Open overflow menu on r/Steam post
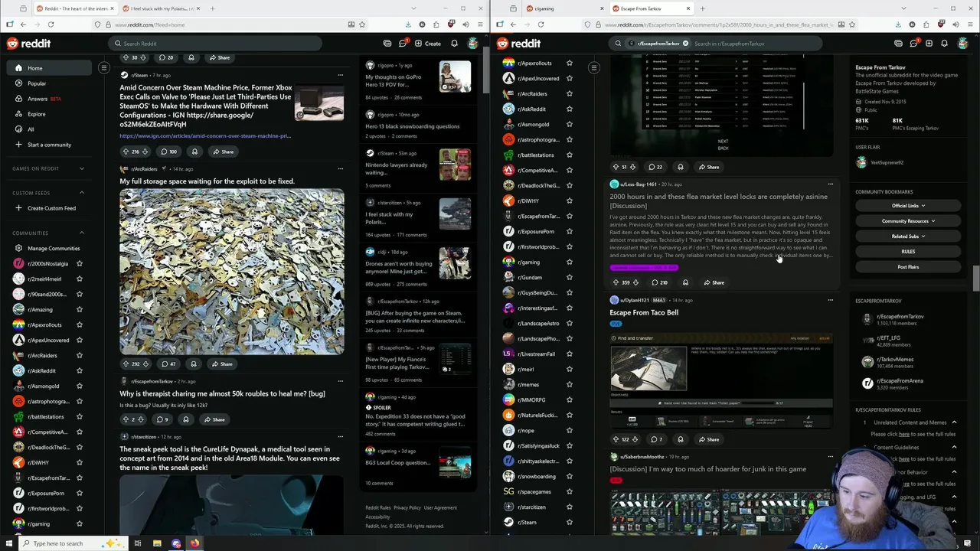The width and height of the screenshot is (980, 551). click(340, 75)
